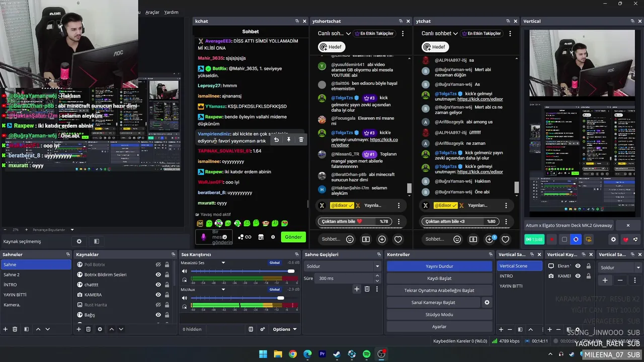The image size is (644, 362).
Task: Add a new scene in Sahneler panel
Action: (6, 329)
